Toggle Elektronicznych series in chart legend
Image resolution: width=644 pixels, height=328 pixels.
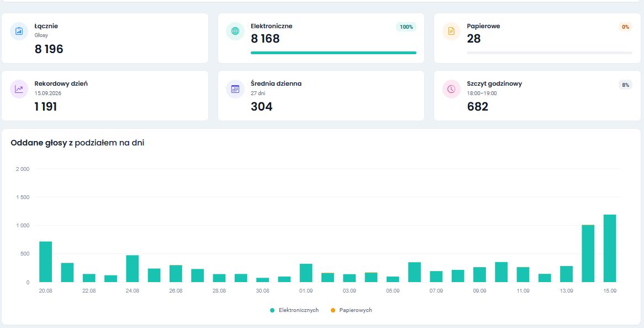[294, 310]
